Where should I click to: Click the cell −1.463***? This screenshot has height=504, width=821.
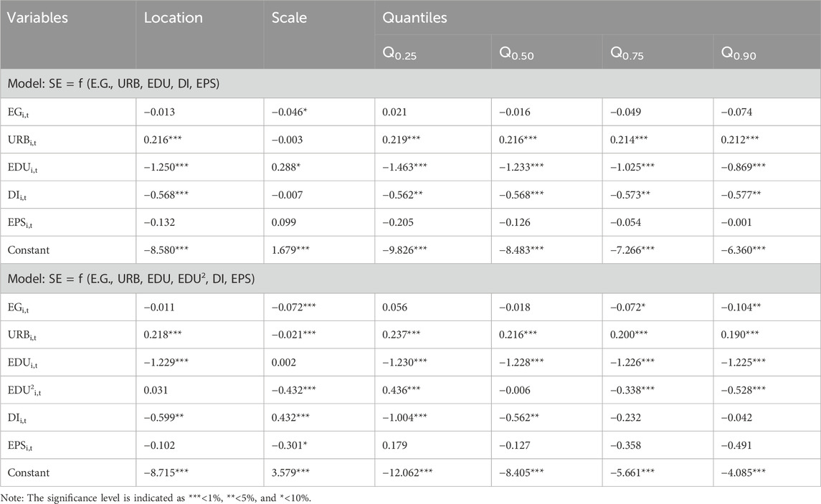404,168
